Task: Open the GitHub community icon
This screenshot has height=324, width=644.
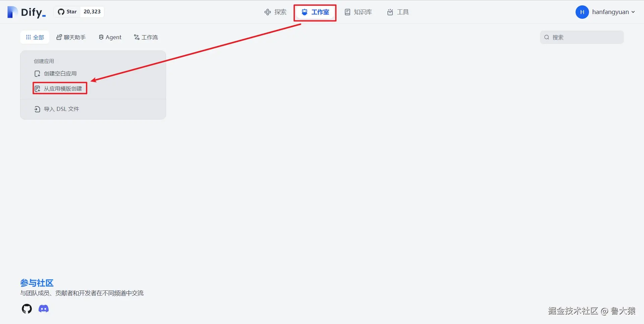Action: 27,309
